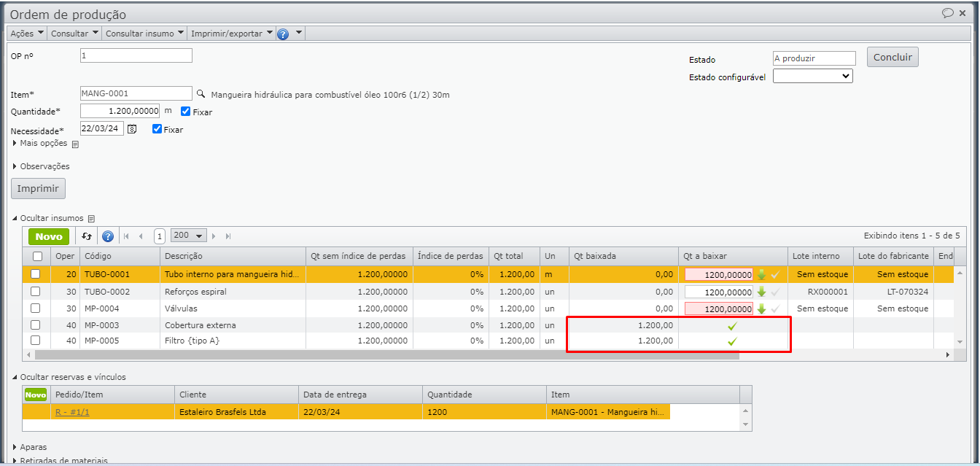Toggle Fixar checkbox next to Necessidade
980x466 pixels.
[157, 129]
